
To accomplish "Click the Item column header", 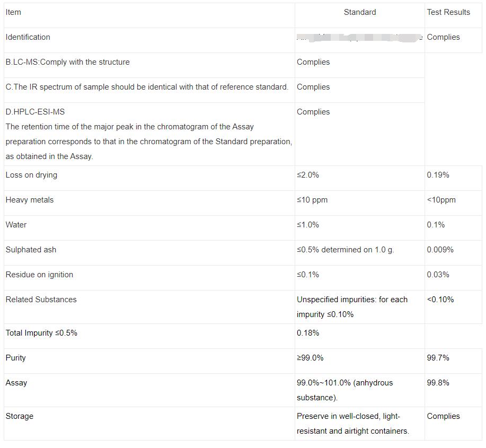I will (x=14, y=12).
